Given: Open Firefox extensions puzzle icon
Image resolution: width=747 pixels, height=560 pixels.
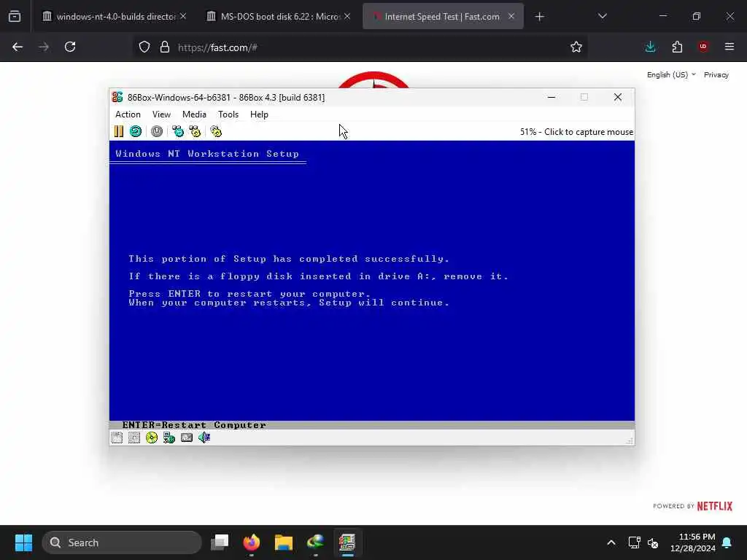Looking at the screenshot, I should click(677, 47).
